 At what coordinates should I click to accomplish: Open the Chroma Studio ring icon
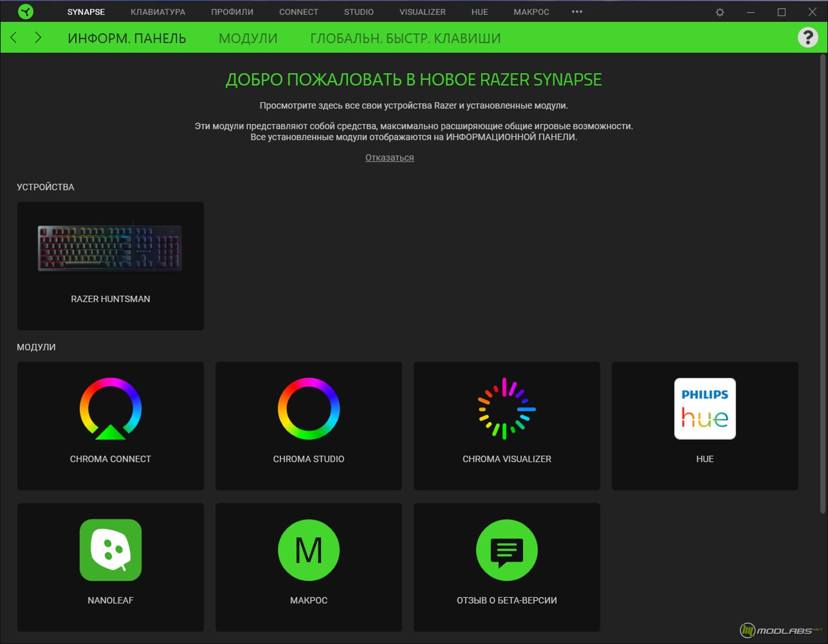point(308,408)
